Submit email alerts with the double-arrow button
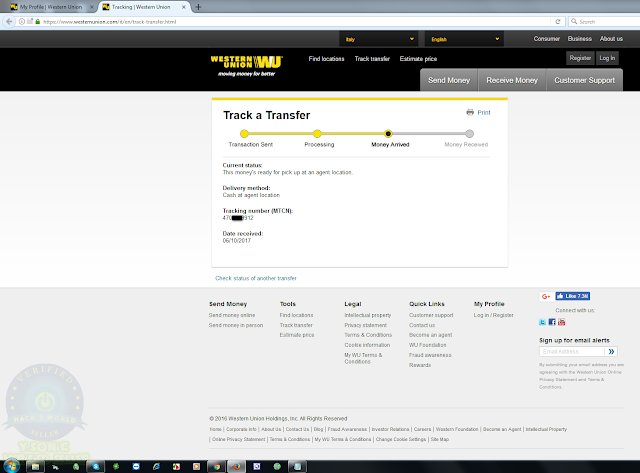The width and height of the screenshot is (640, 473). [611, 351]
